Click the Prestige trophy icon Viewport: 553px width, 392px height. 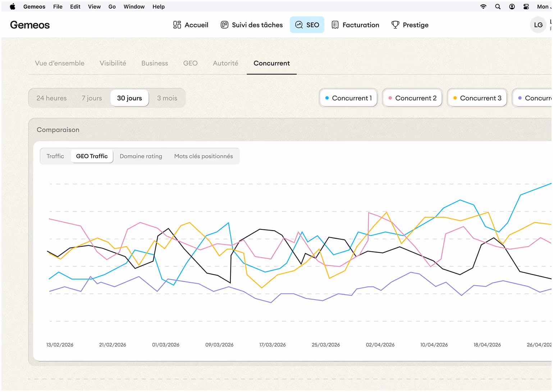pyautogui.click(x=395, y=25)
